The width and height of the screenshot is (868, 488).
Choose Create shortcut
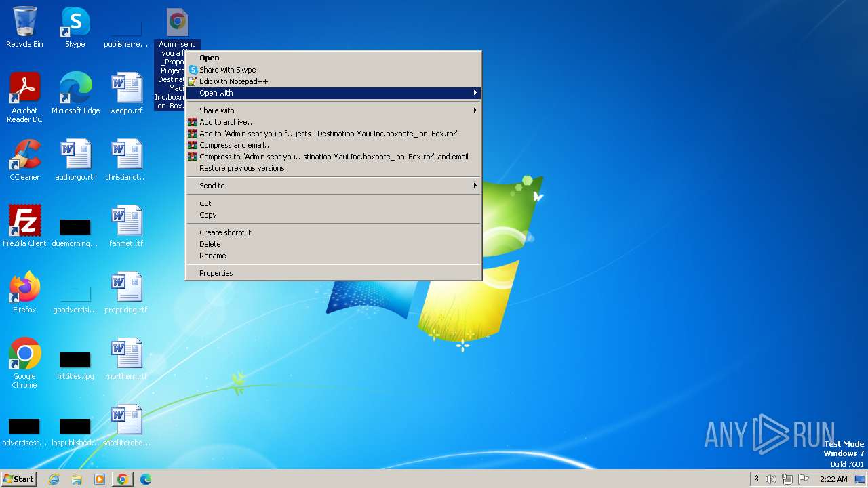[x=334, y=232]
